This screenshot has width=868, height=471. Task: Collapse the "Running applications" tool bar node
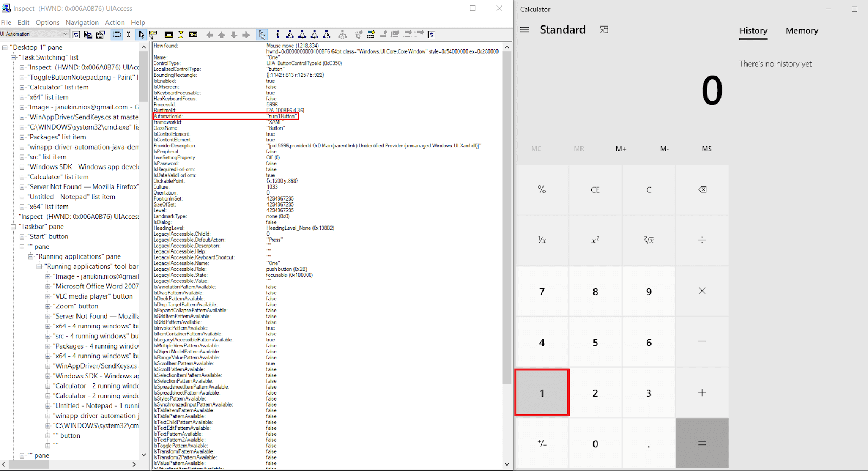(x=39, y=267)
